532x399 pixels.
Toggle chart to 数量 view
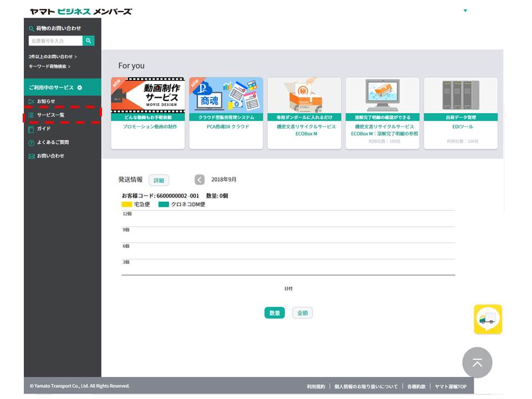pyautogui.click(x=274, y=313)
